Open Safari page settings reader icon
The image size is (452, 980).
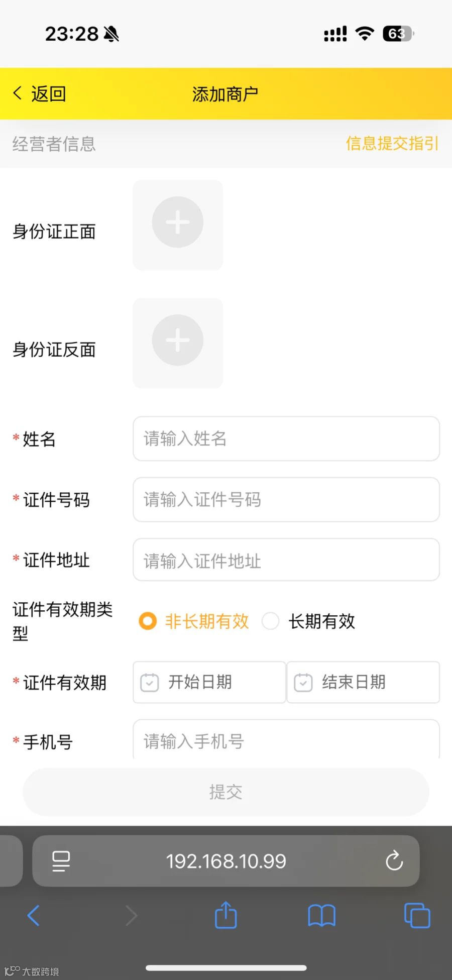[x=61, y=861]
